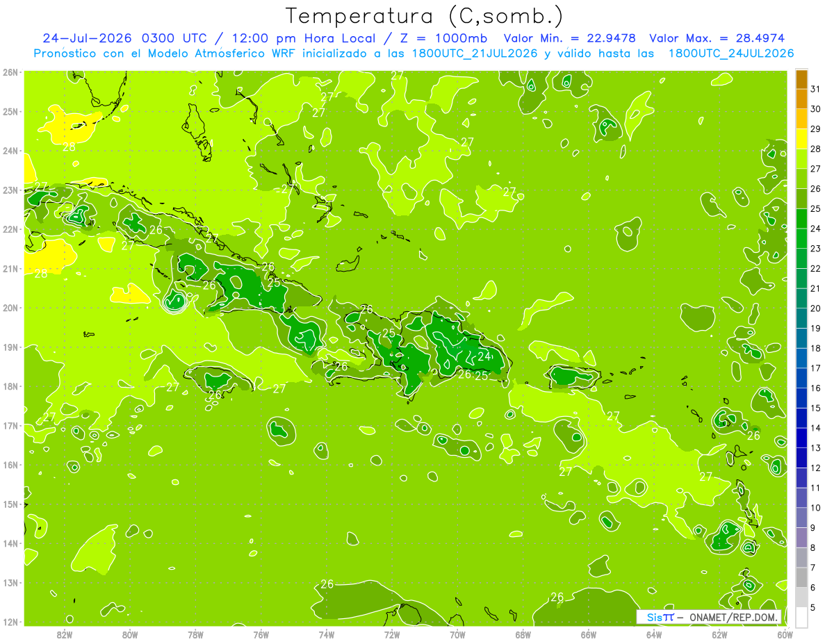This screenshot has height=644, width=834.
Task: Select the "1800UTC_21JUL2026" initialization time text
Action: [475, 53]
